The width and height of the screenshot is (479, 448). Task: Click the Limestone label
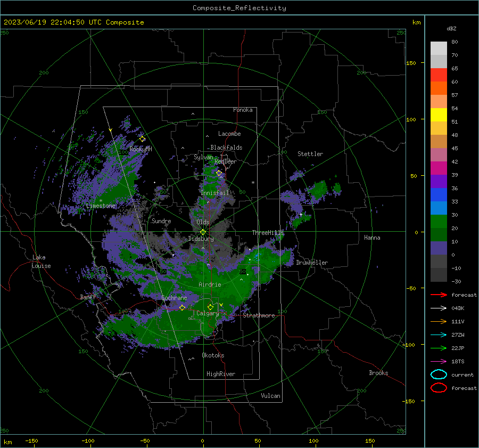coord(101,206)
